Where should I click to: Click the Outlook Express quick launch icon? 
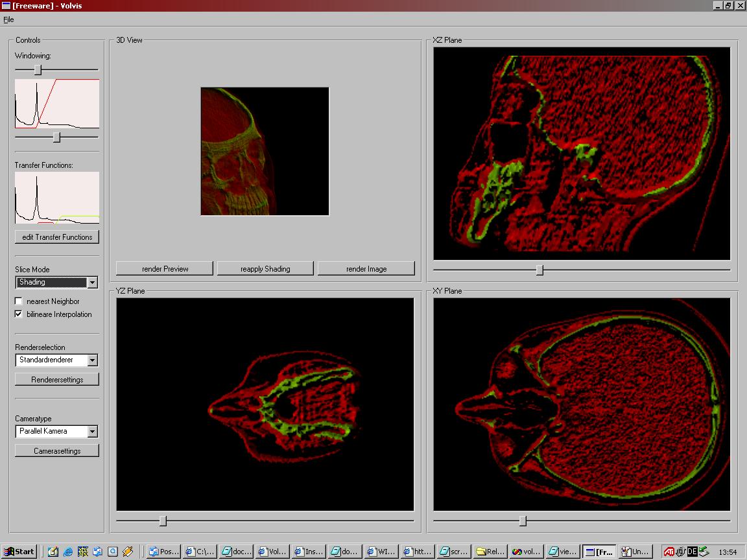pyautogui.click(x=98, y=552)
